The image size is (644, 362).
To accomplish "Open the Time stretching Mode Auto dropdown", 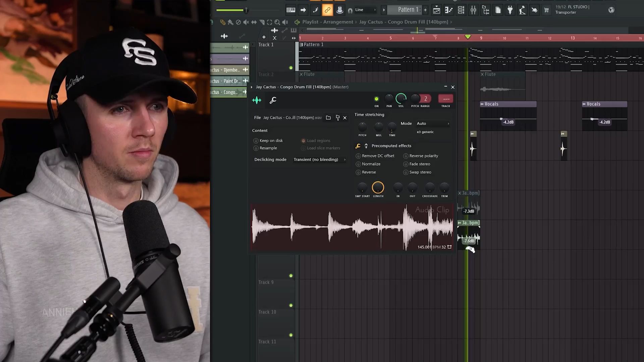I will pos(433,124).
